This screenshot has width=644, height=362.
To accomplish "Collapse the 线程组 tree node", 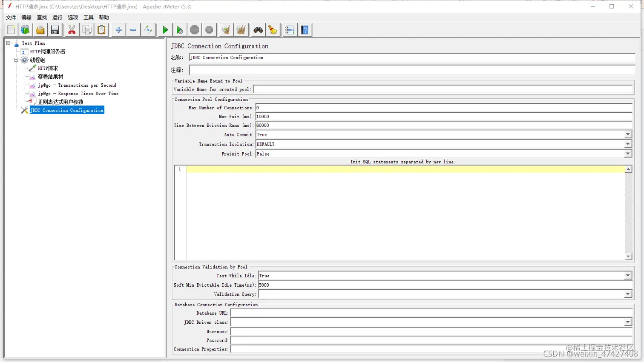I will [x=16, y=60].
